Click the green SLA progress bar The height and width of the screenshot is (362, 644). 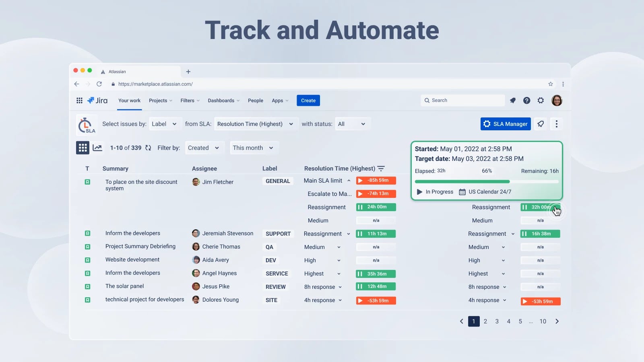[x=462, y=181]
